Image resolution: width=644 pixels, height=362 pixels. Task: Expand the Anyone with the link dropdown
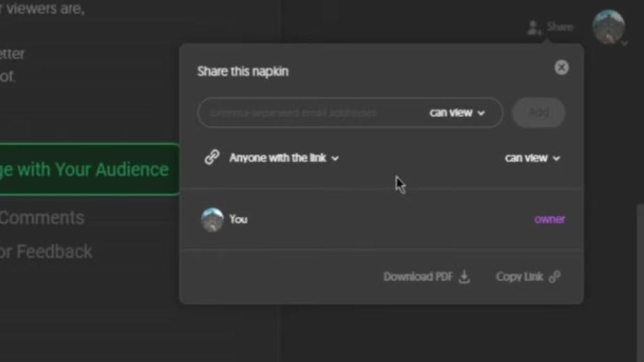pos(284,157)
